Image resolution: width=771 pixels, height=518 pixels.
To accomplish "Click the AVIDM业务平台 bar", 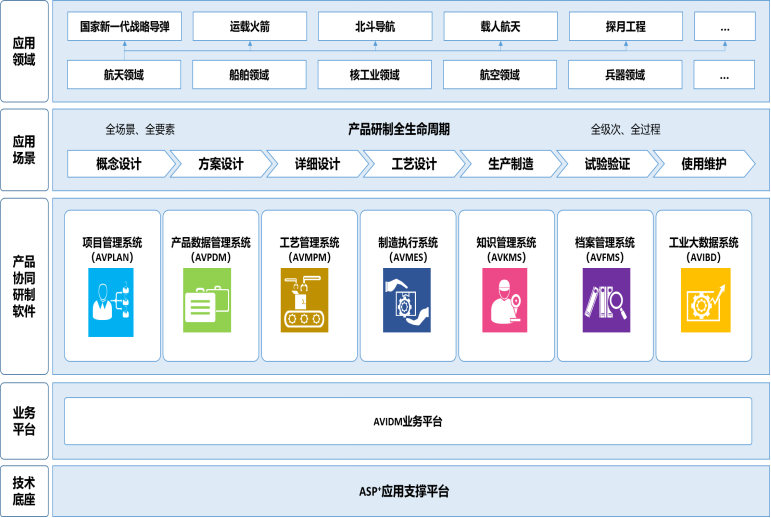I will click(407, 422).
